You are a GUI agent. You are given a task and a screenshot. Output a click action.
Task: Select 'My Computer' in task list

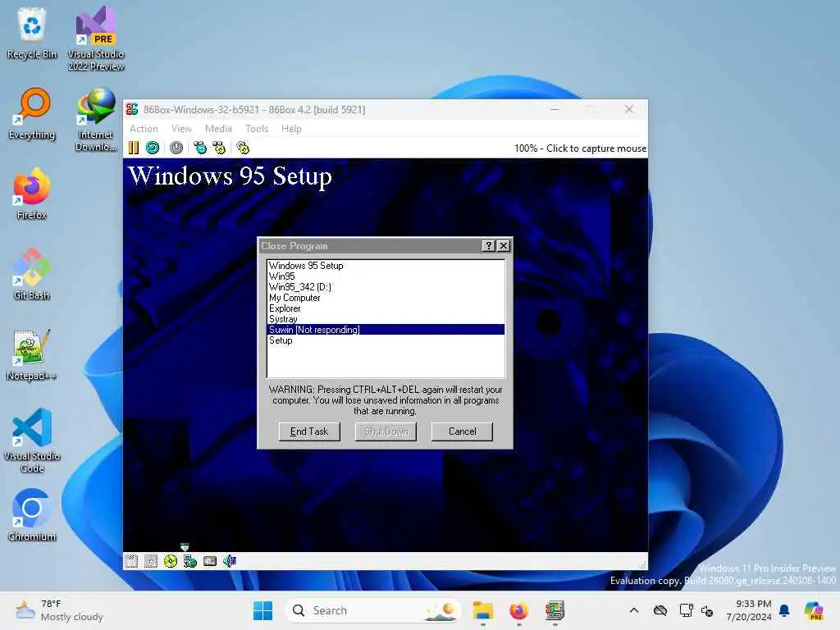386,298
